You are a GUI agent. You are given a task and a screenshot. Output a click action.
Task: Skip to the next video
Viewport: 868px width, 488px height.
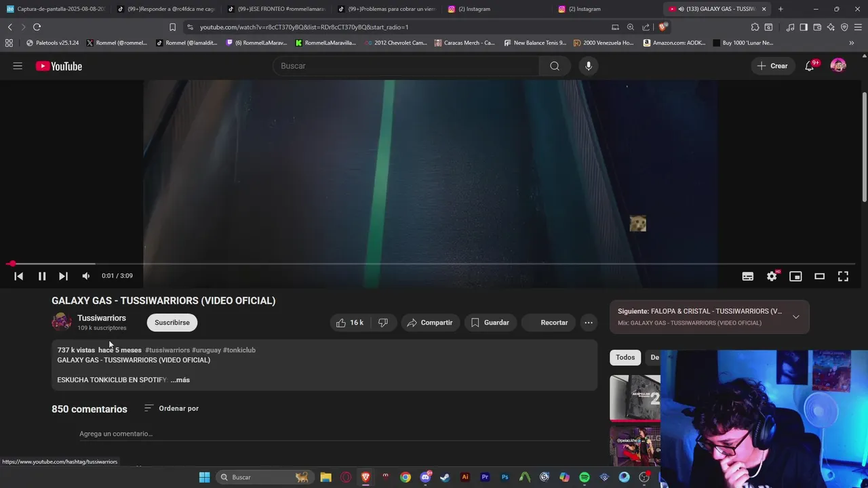click(x=63, y=276)
